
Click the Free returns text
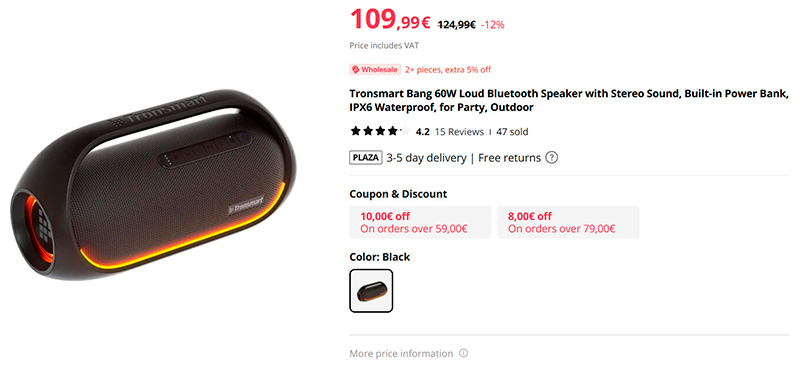click(x=509, y=158)
